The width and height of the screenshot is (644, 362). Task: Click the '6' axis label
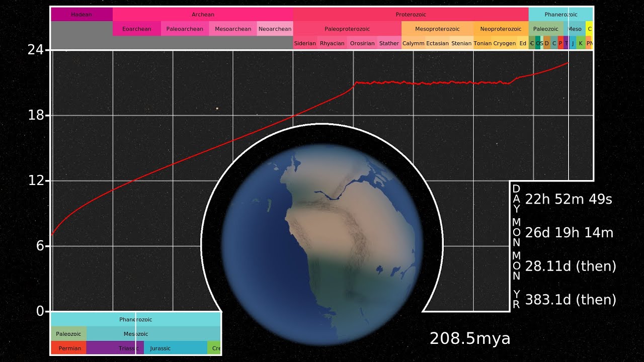[x=39, y=246]
